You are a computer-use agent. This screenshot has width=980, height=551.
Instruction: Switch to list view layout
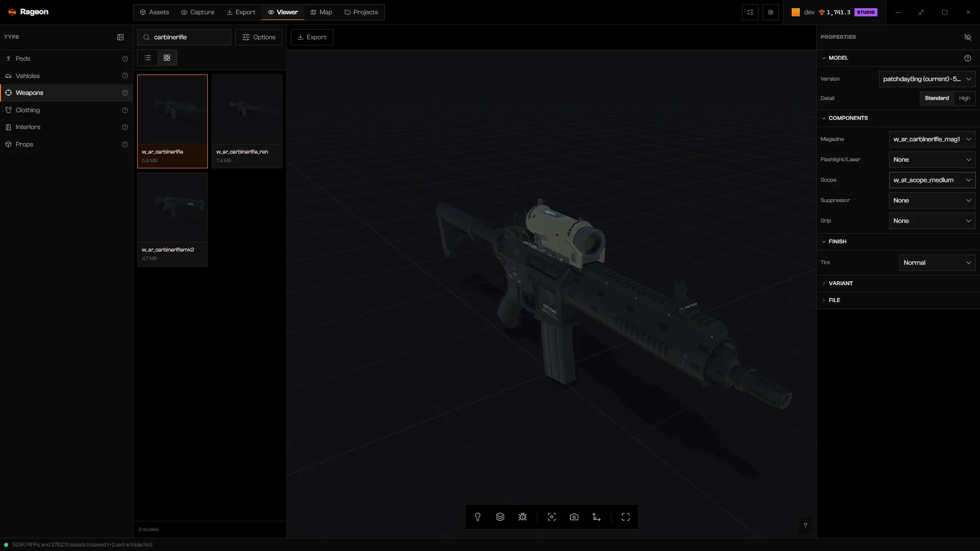click(148, 58)
